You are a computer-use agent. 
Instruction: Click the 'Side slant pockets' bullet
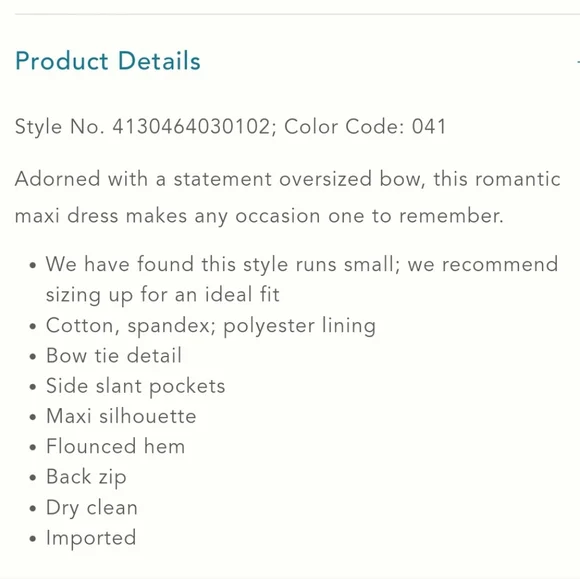136,387
